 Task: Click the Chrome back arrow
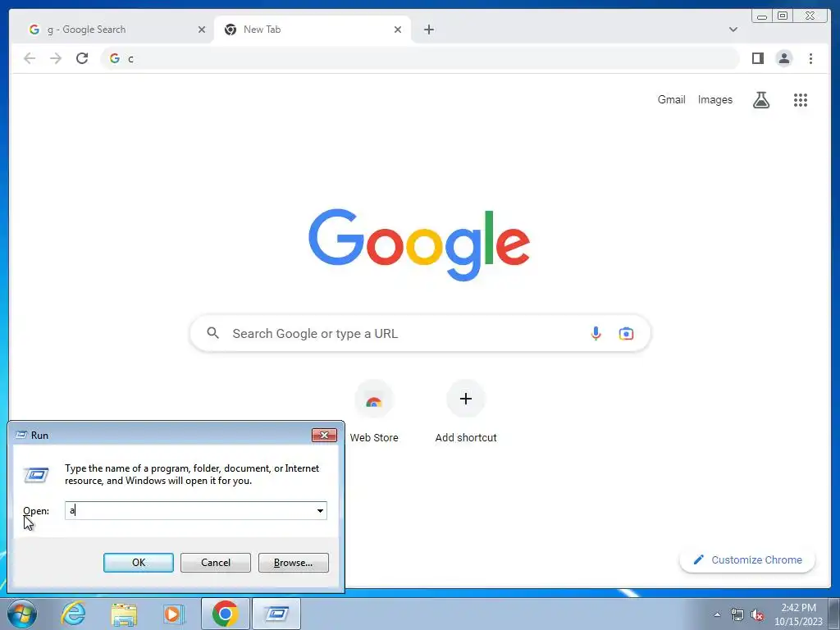(30, 58)
